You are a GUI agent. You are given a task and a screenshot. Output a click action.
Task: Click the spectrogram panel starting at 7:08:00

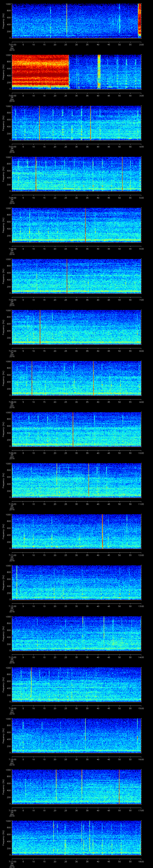click(x=77, y=378)
